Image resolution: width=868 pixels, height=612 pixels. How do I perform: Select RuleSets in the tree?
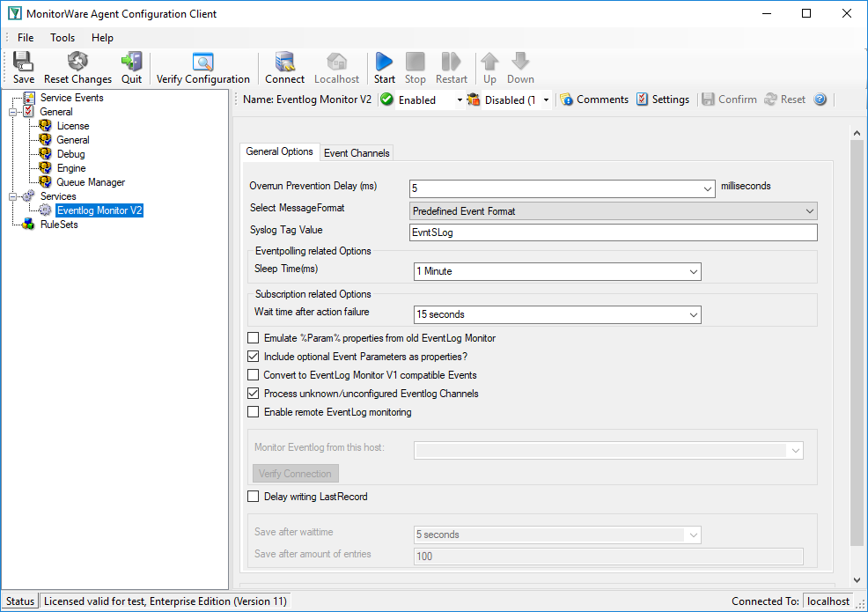[x=59, y=225]
